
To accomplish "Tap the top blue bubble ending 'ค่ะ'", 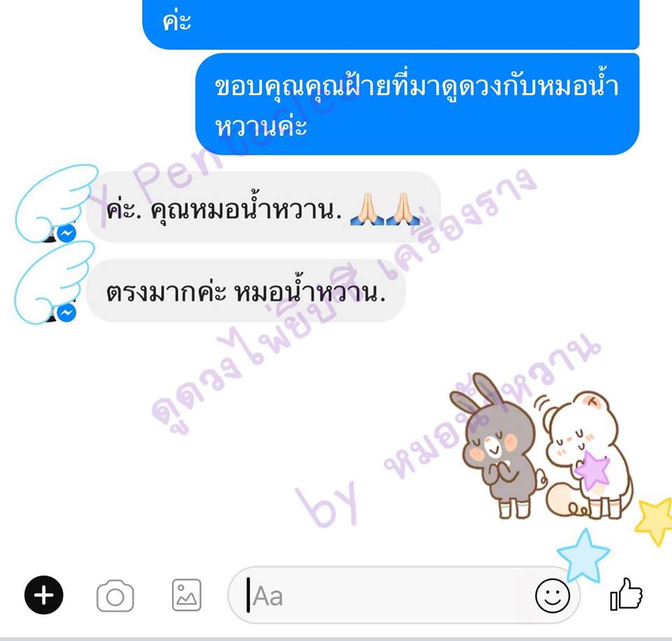I will click(391, 24).
